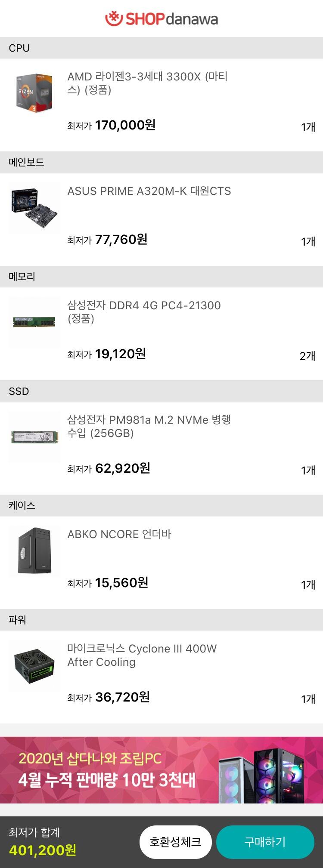Select the 삼성전자 DDR4 4G PC4-21300 title

coord(144,312)
